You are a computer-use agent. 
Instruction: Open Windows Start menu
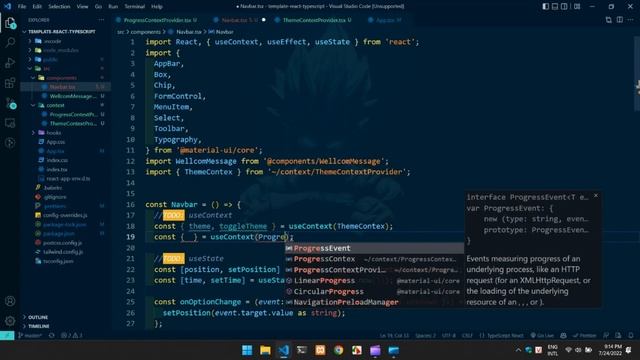pos(247,350)
